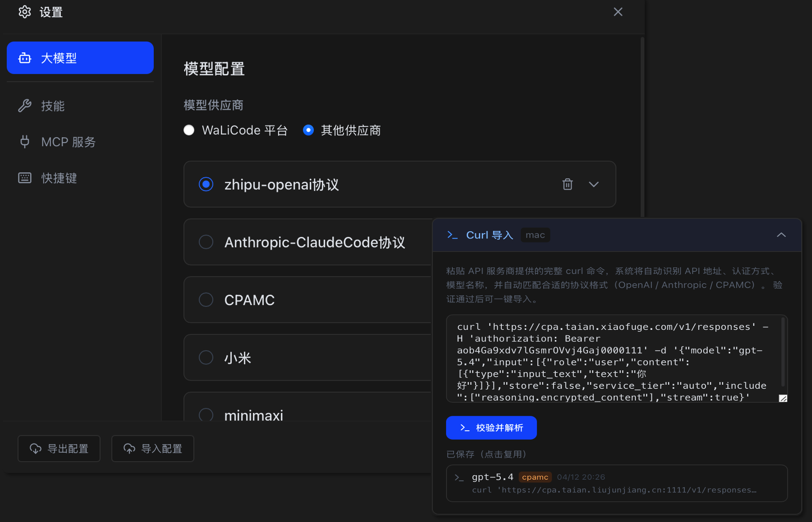The image size is (812, 522).
Task: Click the plug icon for MCP 服务
Action: click(x=25, y=142)
